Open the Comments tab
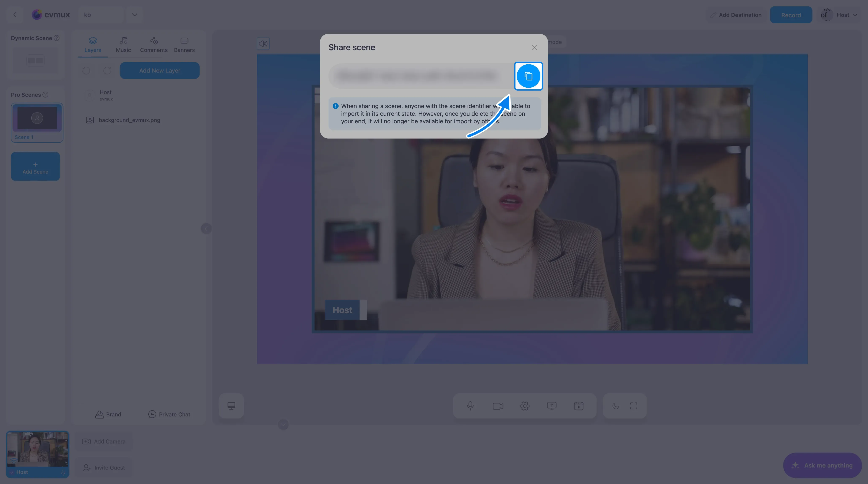The height and width of the screenshot is (484, 868). pos(154,45)
